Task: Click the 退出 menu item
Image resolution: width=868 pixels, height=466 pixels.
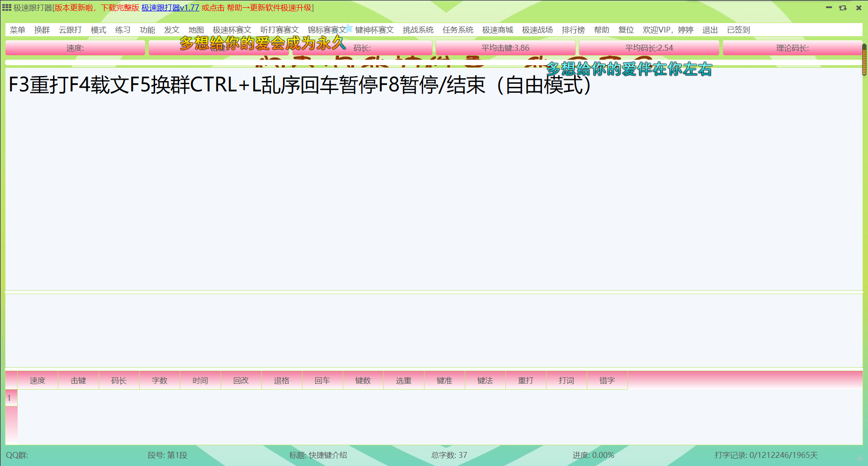Action: click(x=710, y=30)
